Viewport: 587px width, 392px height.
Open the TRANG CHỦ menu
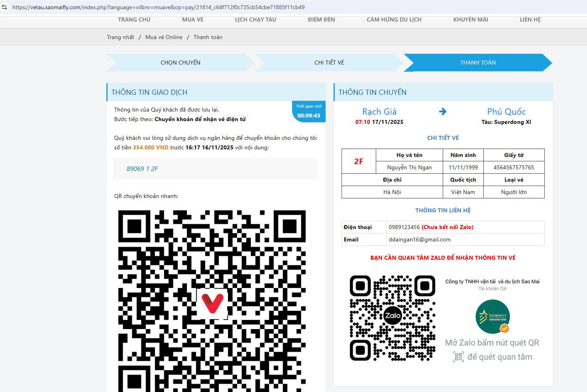point(134,20)
